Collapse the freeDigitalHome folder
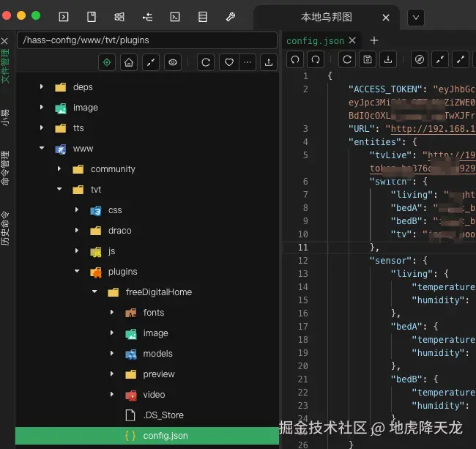This screenshot has height=449, width=476. [x=94, y=292]
